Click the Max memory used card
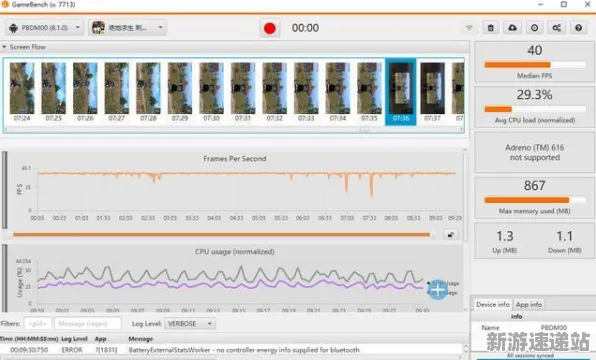Screen dimensions: 596x360 point(534,197)
